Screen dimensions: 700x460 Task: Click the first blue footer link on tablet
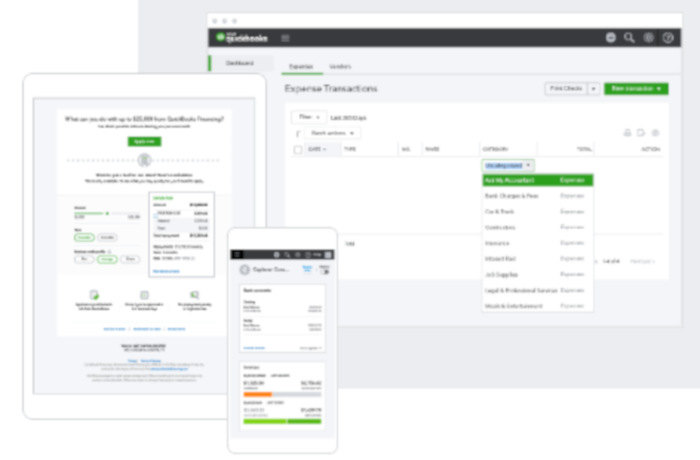coord(115,329)
